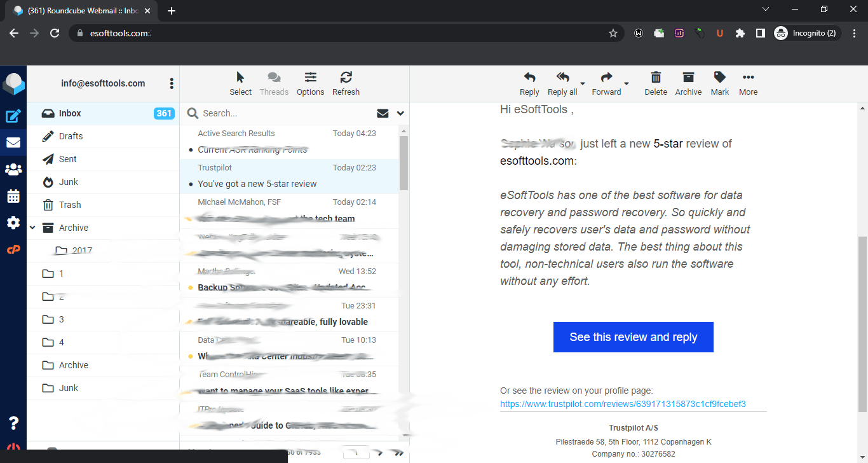Open the compose new message icon

13,116
